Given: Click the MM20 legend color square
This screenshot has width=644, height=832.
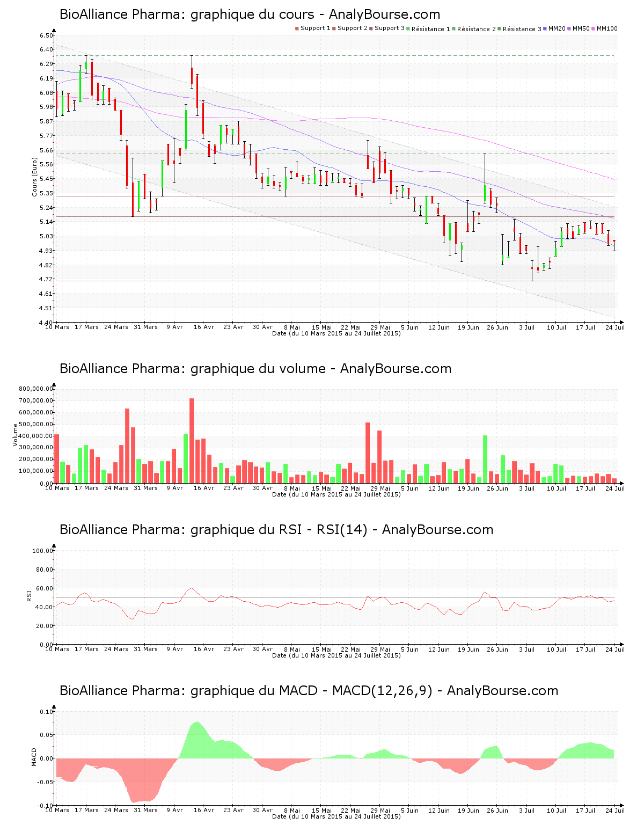Looking at the screenshot, I should click(545, 28).
